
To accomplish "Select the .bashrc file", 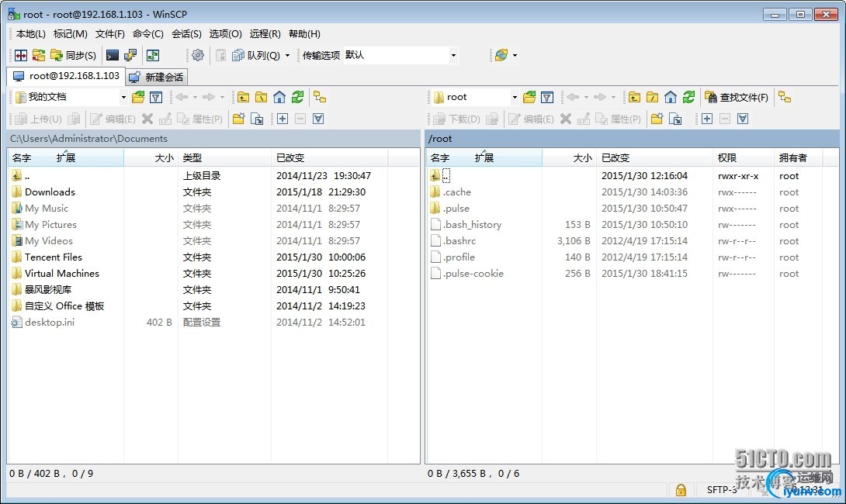I will (459, 241).
